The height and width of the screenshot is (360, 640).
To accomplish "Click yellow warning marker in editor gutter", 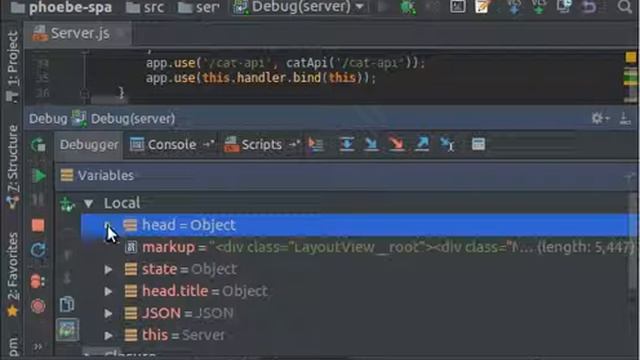I will click(631, 57).
